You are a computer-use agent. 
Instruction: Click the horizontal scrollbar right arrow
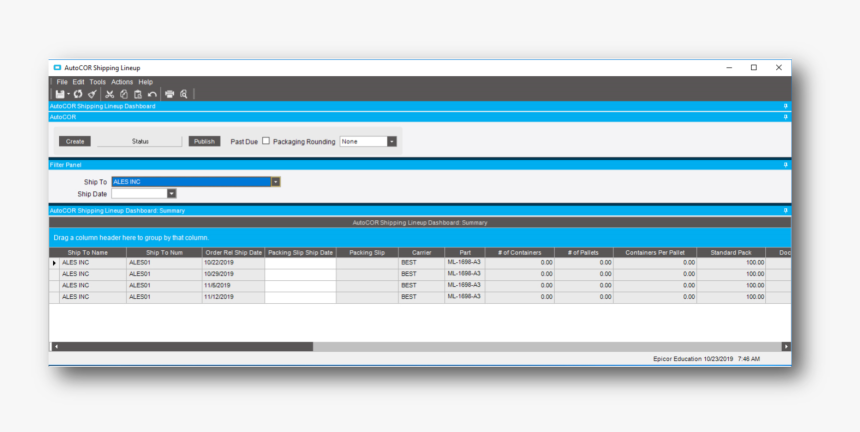click(x=786, y=346)
